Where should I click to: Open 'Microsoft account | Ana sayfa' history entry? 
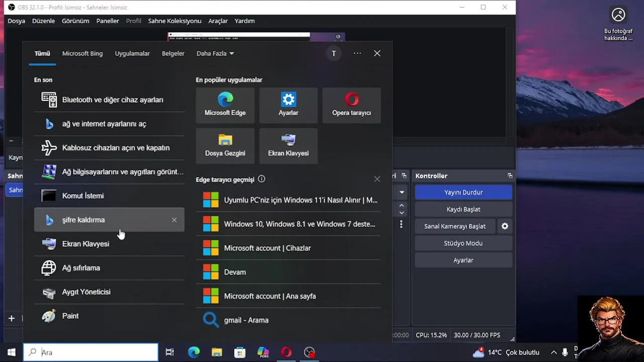(x=288, y=296)
